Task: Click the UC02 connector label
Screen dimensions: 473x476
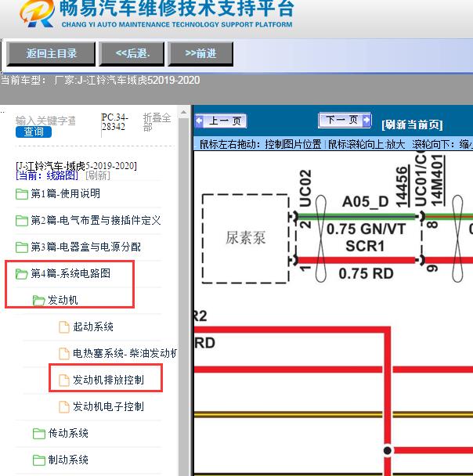Action: pyautogui.click(x=305, y=188)
